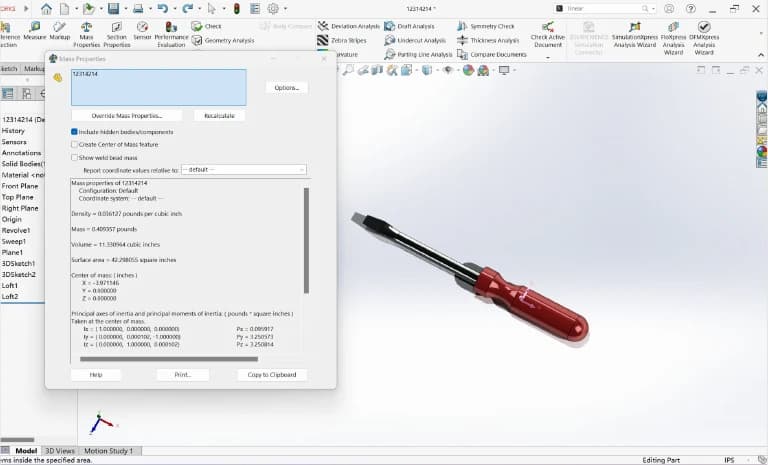Start Undercut Analysis

click(415, 40)
